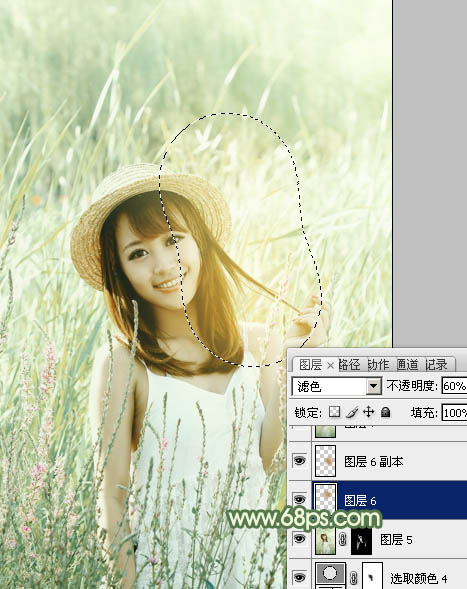Switch to the 图层 tab
The width and height of the screenshot is (467, 589).
(x=310, y=365)
